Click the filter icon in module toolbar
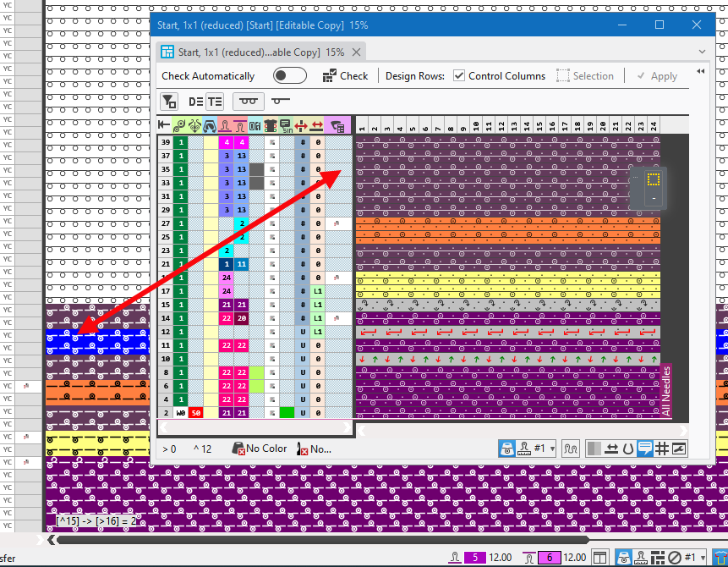 pyautogui.click(x=169, y=102)
